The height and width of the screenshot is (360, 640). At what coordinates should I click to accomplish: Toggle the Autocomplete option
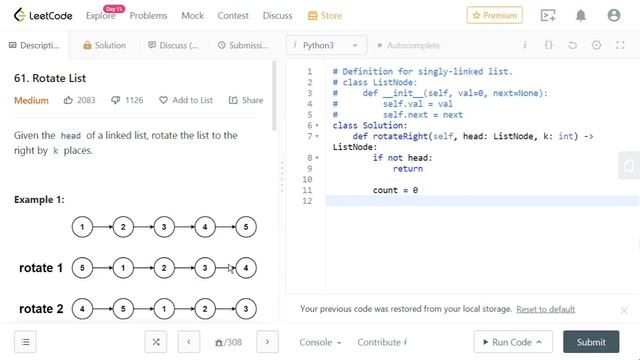[409, 45]
